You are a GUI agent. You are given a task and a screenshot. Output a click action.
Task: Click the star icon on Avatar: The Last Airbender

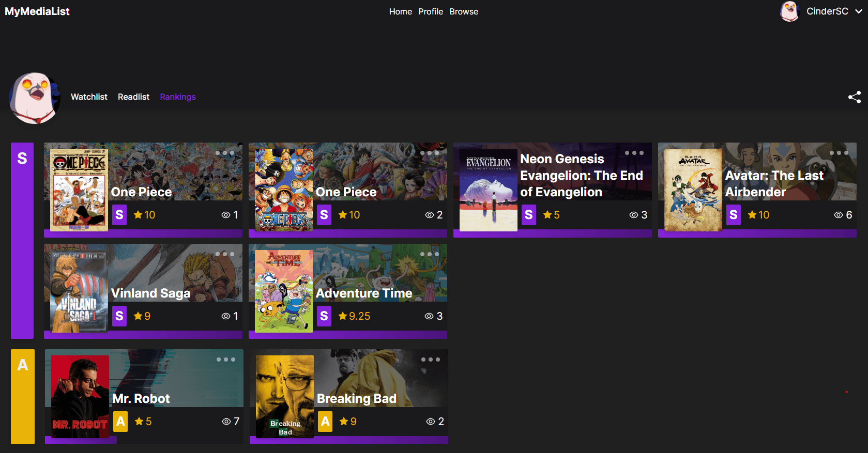[x=752, y=215]
